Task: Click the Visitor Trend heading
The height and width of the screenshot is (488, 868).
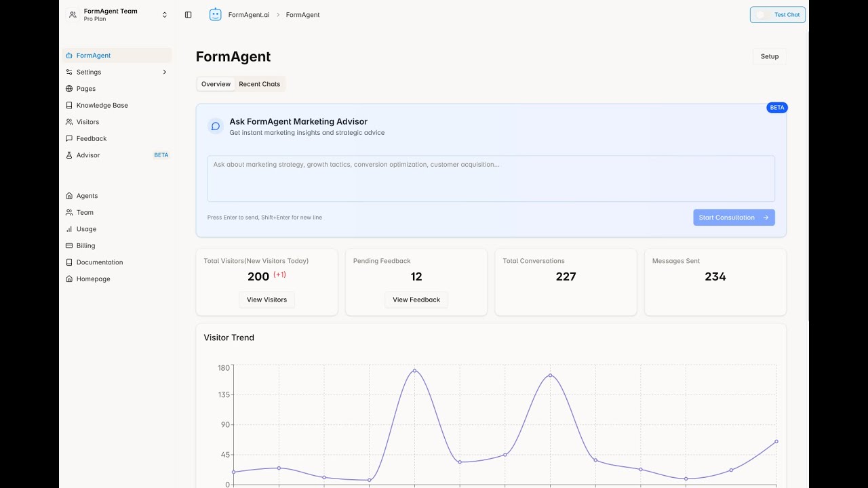Action: click(229, 338)
